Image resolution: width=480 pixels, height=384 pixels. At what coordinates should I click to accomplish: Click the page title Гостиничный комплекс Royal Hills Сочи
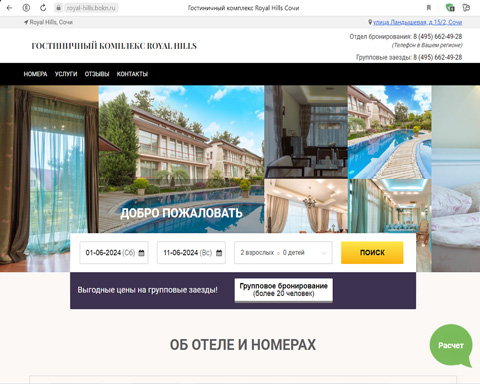(243, 8)
